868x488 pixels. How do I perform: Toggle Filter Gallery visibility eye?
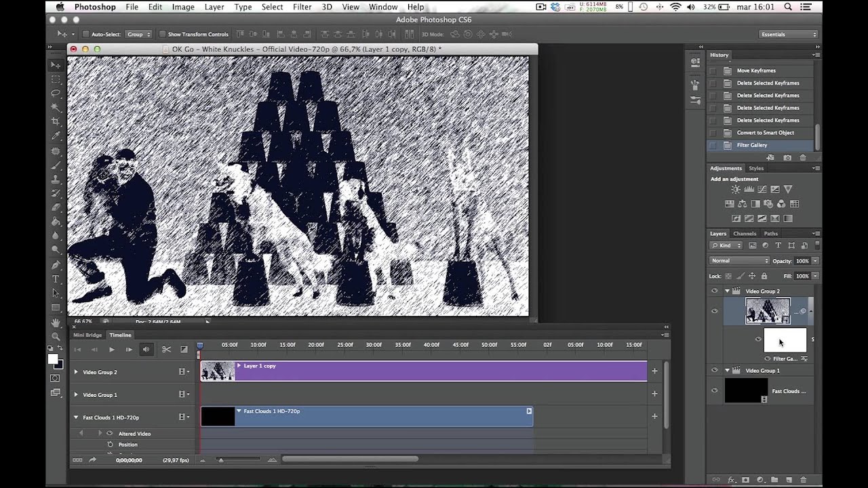click(x=768, y=359)
